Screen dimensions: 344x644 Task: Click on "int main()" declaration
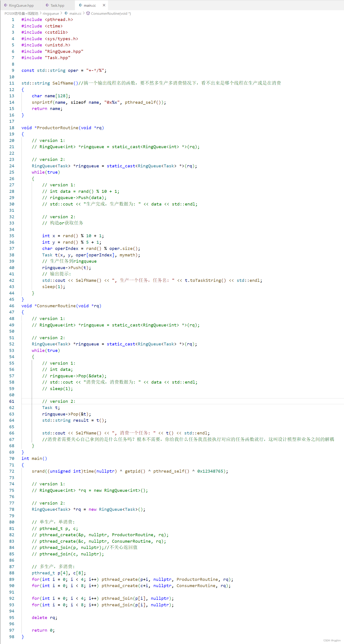click(x=34, y=459)
